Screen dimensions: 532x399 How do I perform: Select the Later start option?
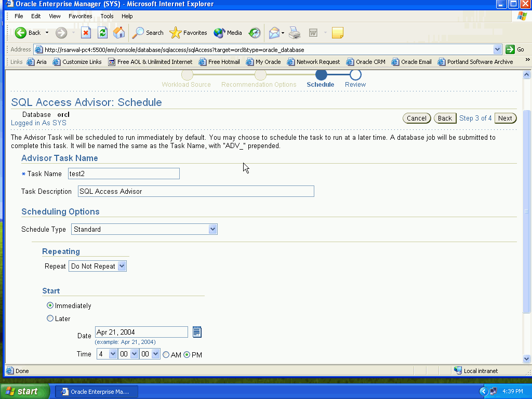click(50, 318)
